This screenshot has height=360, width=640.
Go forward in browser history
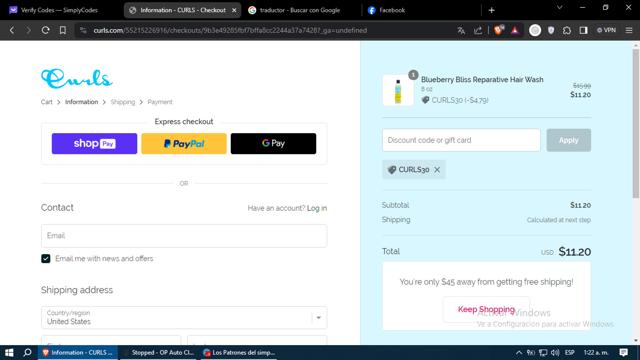28,30
